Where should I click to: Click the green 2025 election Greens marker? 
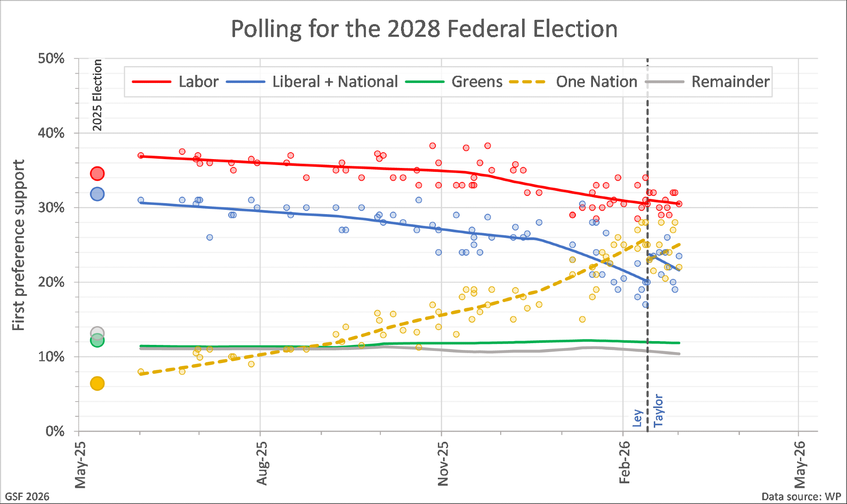pyautogui.click(x=97, y=341)
